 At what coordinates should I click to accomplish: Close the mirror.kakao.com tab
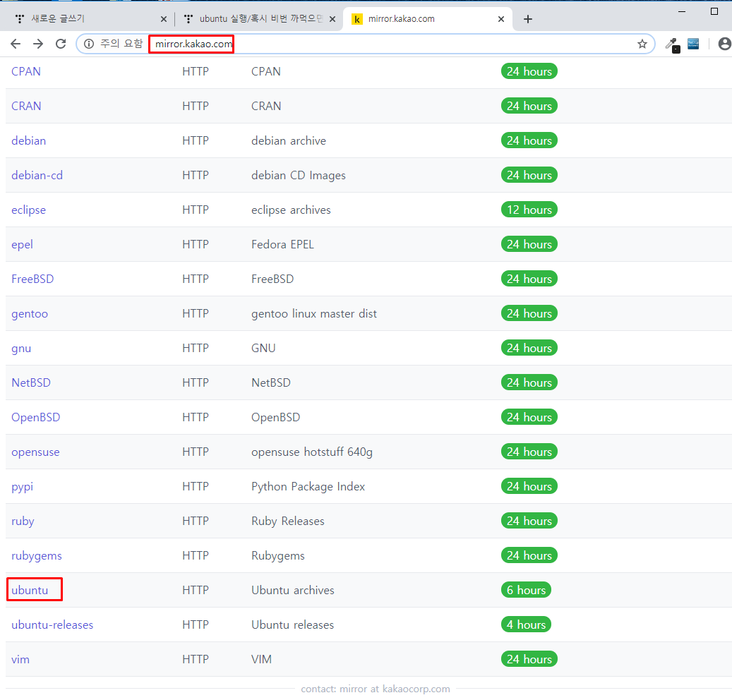point(501,19)
